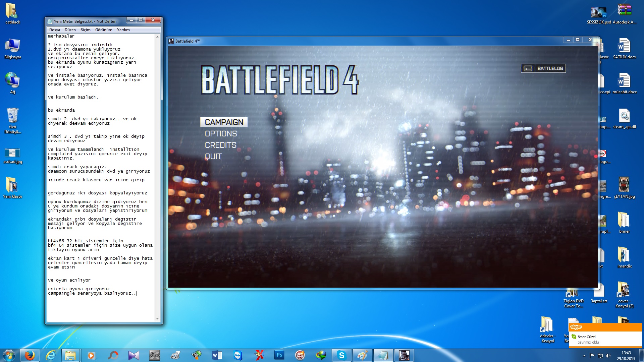The image size is (644, 362).
Task: Select the imandix desktop folder
Action: [624, 258]
